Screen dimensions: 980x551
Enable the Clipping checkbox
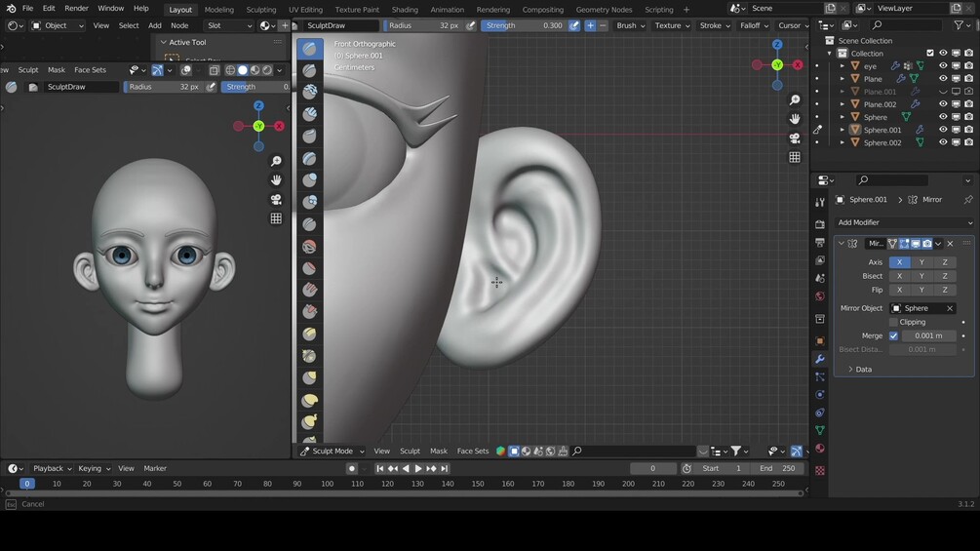click(x=893, y=322)
